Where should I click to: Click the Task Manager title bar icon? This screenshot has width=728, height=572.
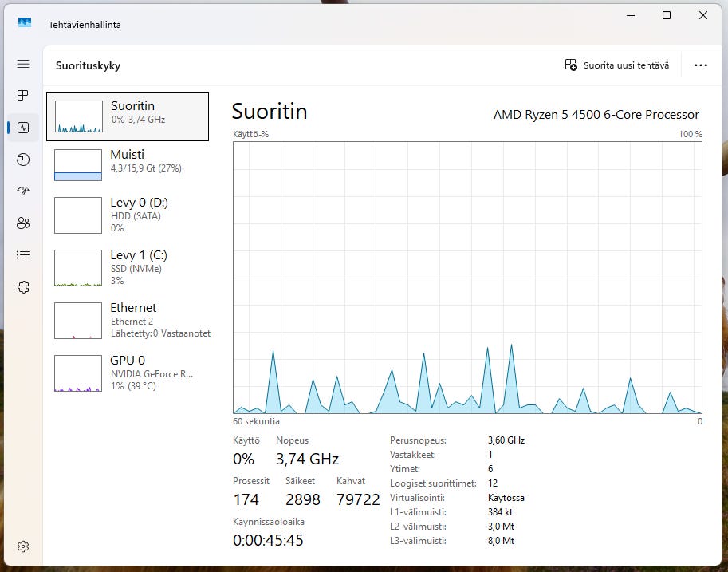pyautogui.click(x=25, y=24)
